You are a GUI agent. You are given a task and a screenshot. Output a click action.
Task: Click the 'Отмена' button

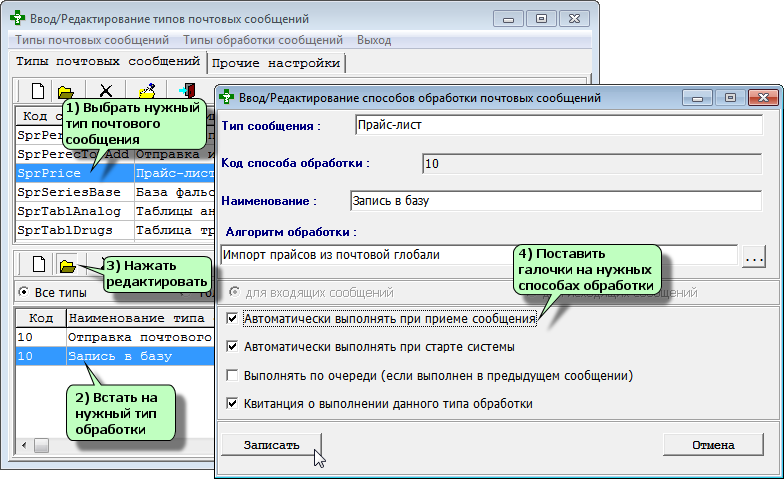[712, 444]
